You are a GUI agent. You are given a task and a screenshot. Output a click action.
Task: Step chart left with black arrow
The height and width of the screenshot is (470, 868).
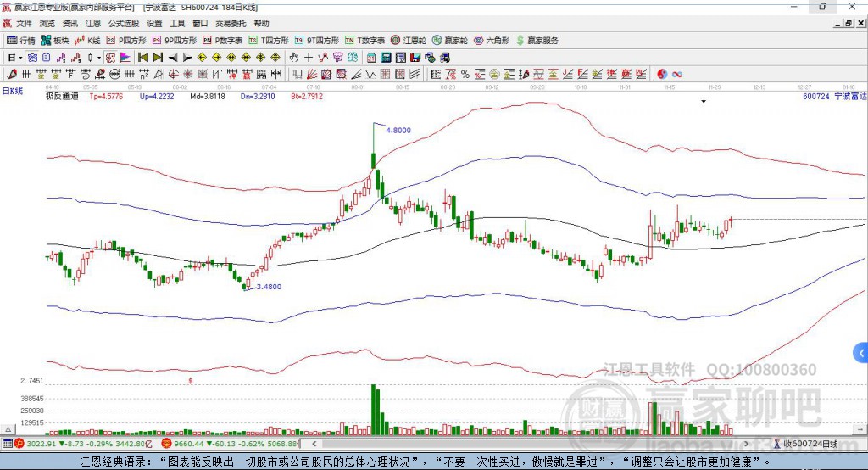[x=173, y=58]
